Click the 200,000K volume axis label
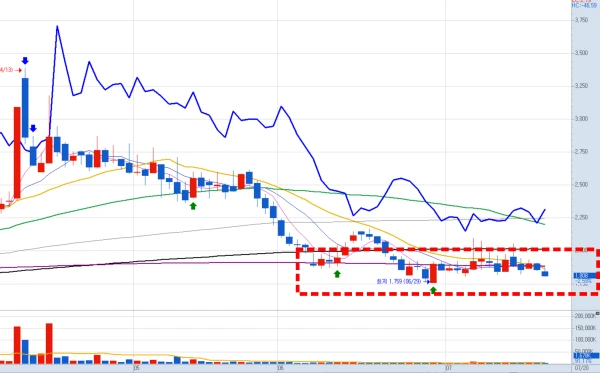 (x=585, y=316)
